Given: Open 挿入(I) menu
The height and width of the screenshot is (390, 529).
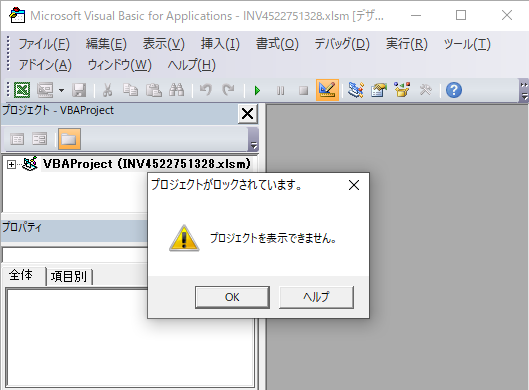Looking at the screenshot, I should tap(220, 44).
